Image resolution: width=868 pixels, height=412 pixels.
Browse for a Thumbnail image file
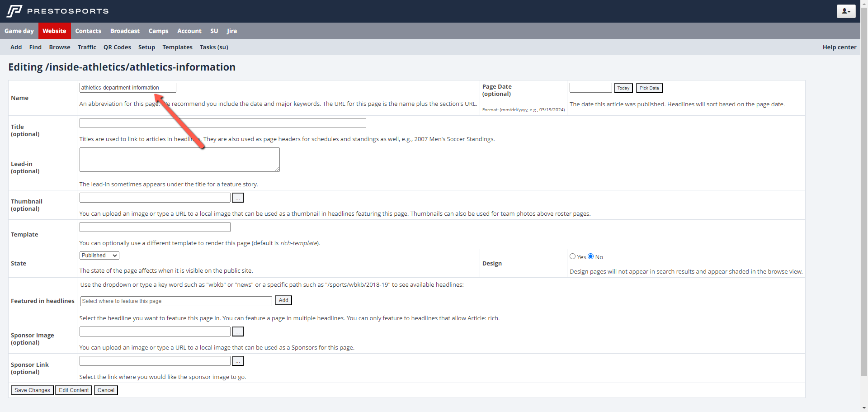click(x=238, y=198)
